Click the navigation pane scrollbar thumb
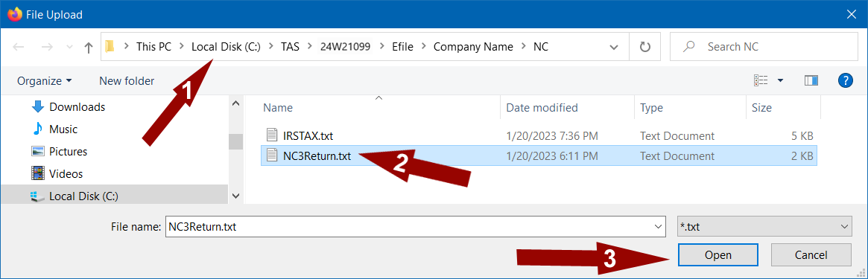The width and height of the screenshot is (868, 279). click(235, 142)
